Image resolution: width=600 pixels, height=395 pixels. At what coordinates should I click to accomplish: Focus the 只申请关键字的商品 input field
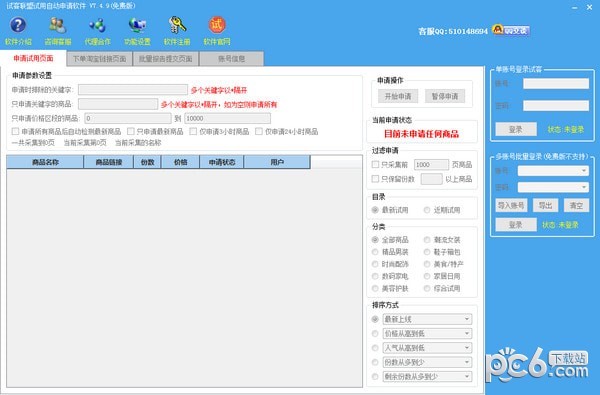118,104
